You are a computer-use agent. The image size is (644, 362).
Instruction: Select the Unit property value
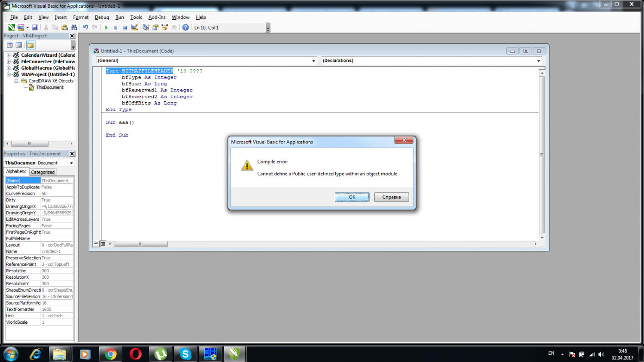point(57,316)
